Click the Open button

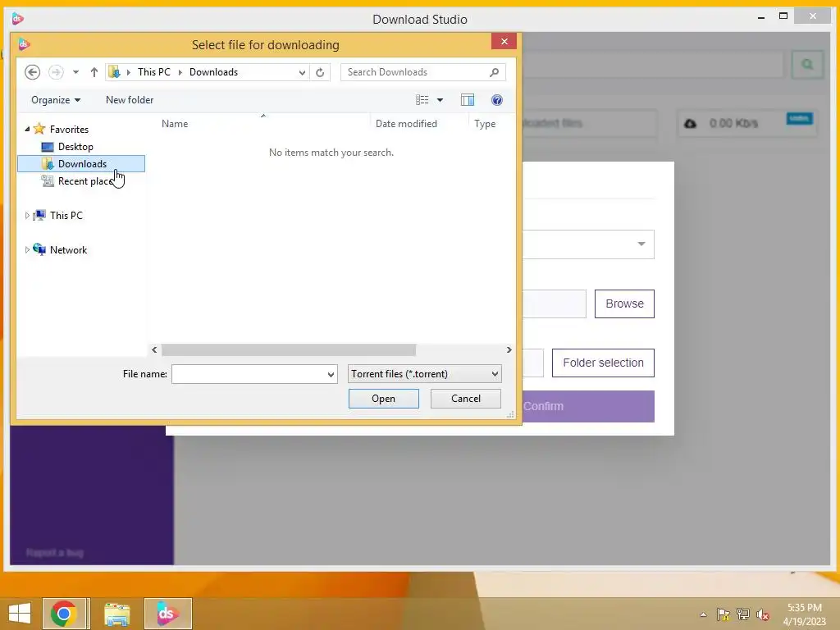384,399
